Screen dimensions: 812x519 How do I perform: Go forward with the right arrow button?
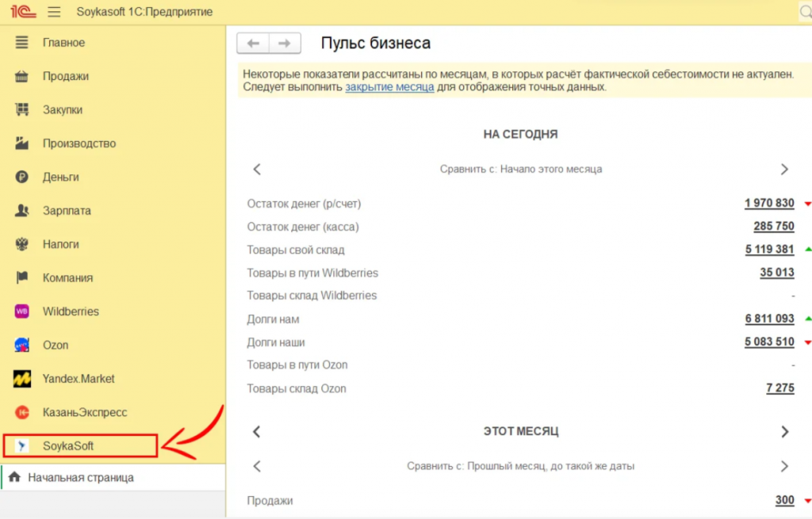pos(285,43)
